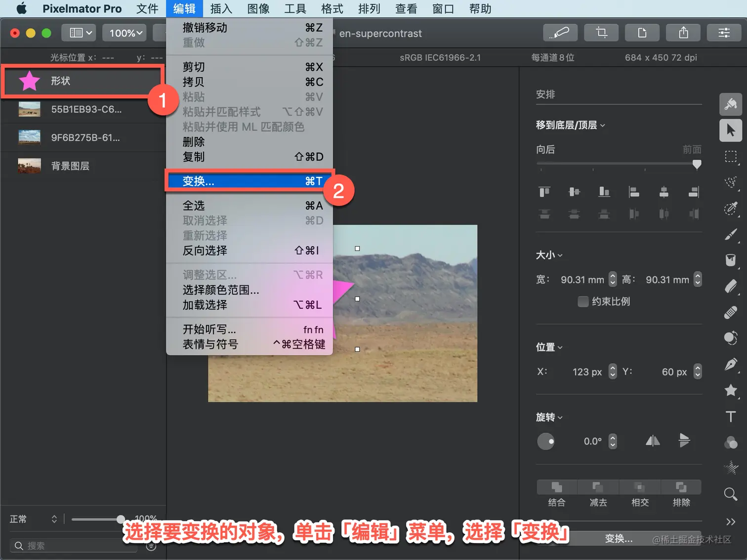This screenshot has width=747, height=560.
Task: Select the free selection lasso tool
Action: (x=731, y=182)
